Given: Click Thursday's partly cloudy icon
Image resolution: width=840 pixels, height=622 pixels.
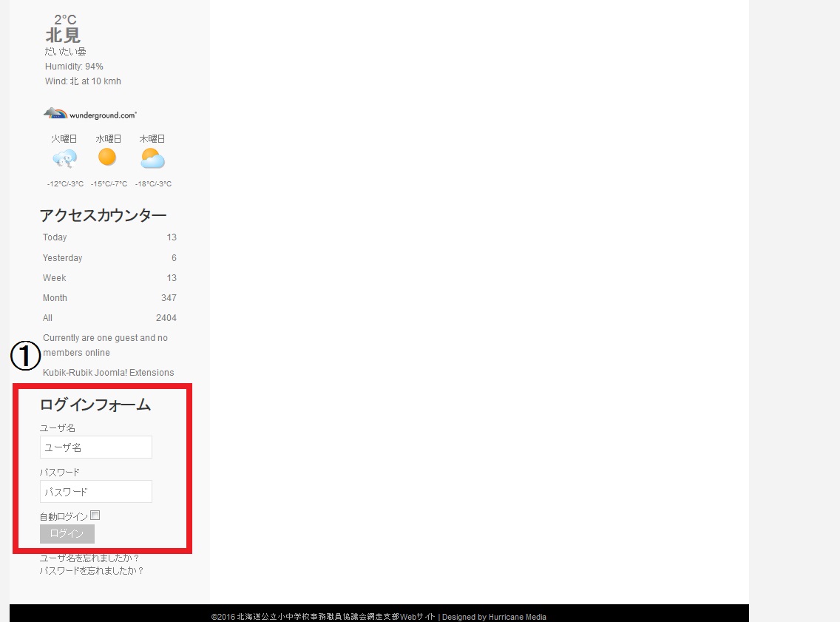Looking at the screenshot, I should pyautogui.click(x=152, y=158).
